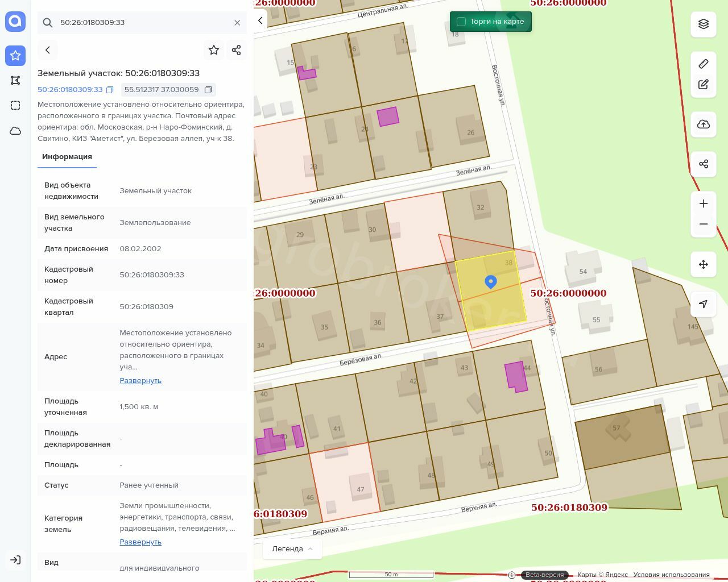Open Условия использования link
This screenshot has width=728, height=582.
coord(671,575)
